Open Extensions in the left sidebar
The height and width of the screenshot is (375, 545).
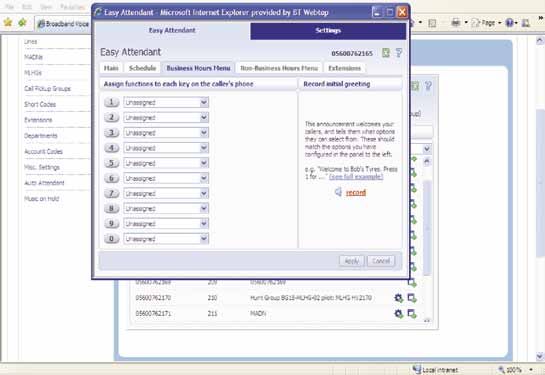tap(38, 120)
